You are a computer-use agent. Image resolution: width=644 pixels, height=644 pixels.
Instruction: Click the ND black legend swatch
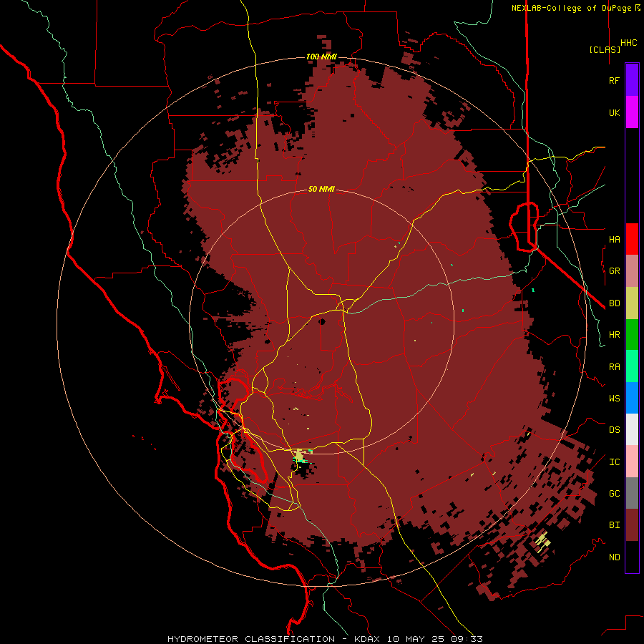(632, 557)
